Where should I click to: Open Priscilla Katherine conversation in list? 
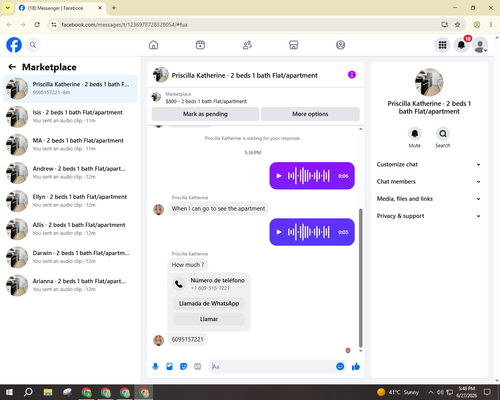(70, 89)
